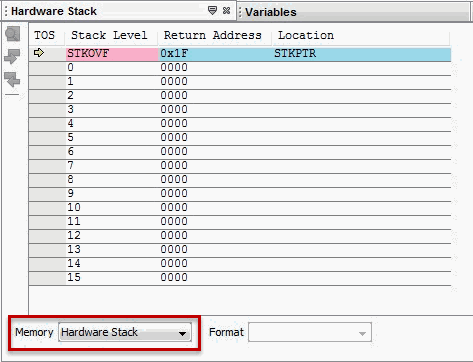The height and width of the screenshot is (362, 473).
Task: Click the push stack arrow icon
Action: click(12, 57)
